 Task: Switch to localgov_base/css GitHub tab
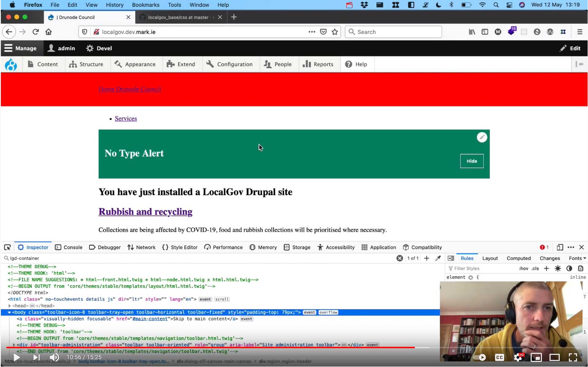click(181, 17)
